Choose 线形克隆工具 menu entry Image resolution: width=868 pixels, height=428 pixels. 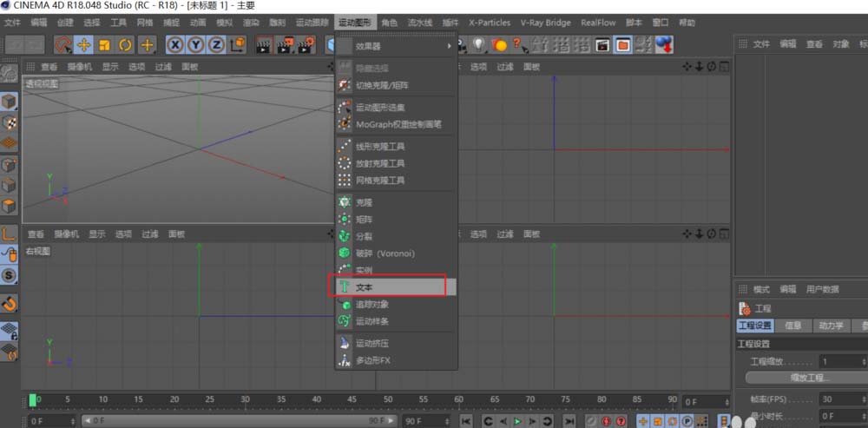pyautogui.click(x=396, y=147)
